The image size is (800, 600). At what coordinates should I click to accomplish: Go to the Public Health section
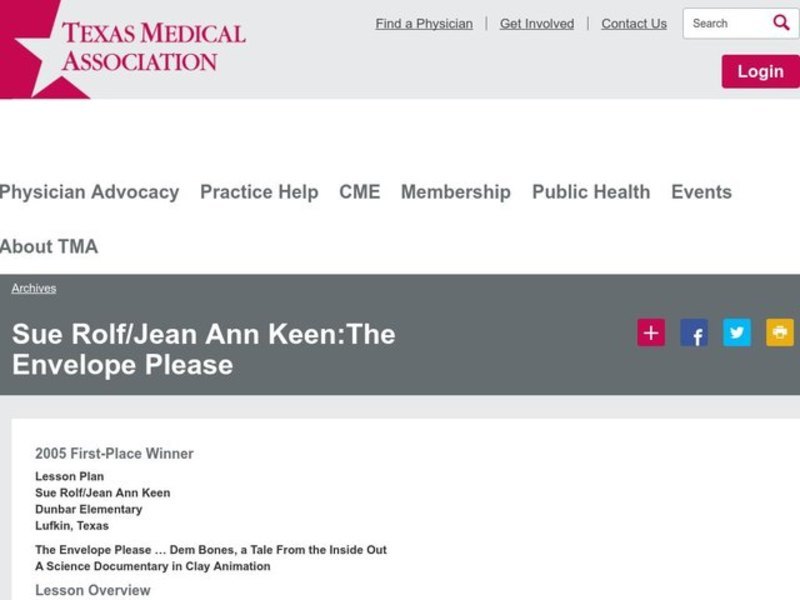pos(591,192)
